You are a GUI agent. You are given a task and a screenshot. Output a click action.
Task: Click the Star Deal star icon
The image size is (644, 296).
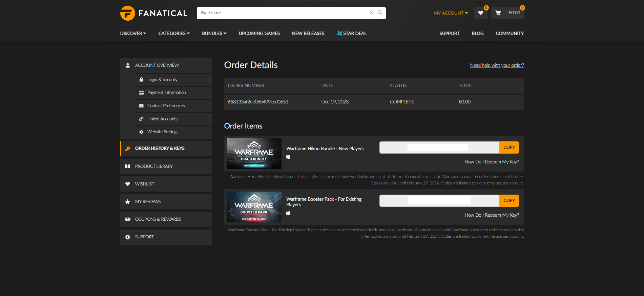tap(339, 33)
